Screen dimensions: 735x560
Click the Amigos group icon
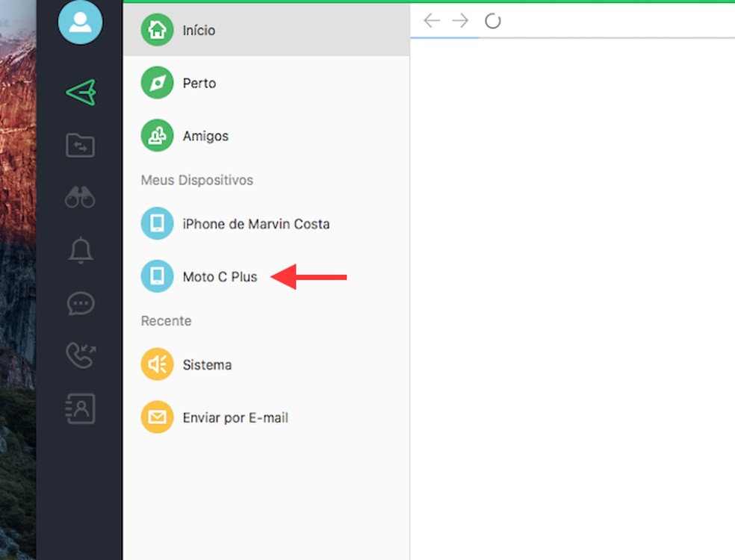pos(157,136)
